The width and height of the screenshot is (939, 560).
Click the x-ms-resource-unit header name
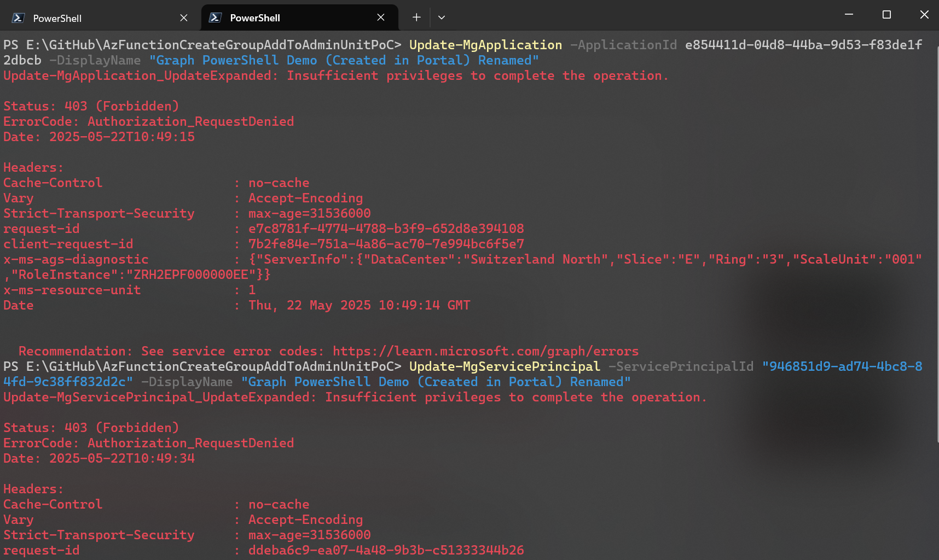(x=72, y=290)
